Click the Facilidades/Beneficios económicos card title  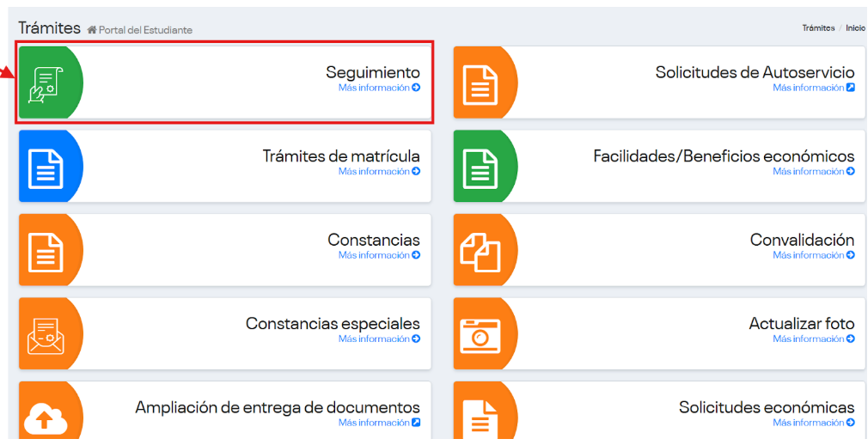(x=724, y=156)
